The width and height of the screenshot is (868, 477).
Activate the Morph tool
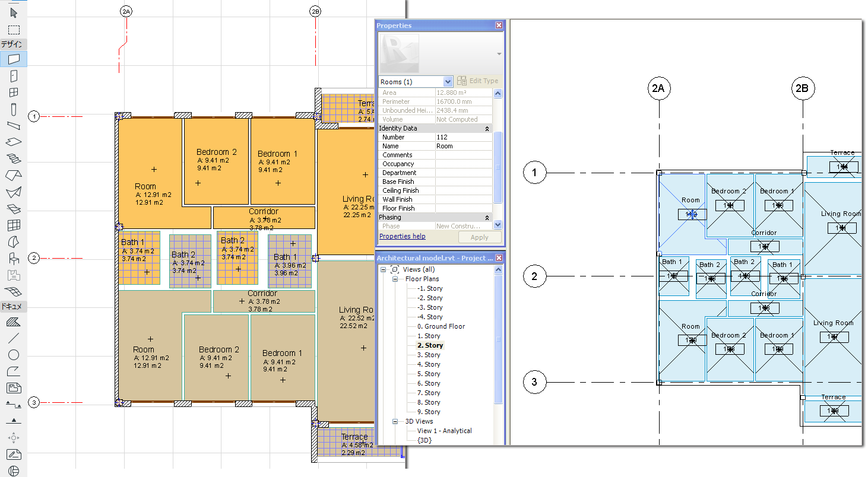14,242
